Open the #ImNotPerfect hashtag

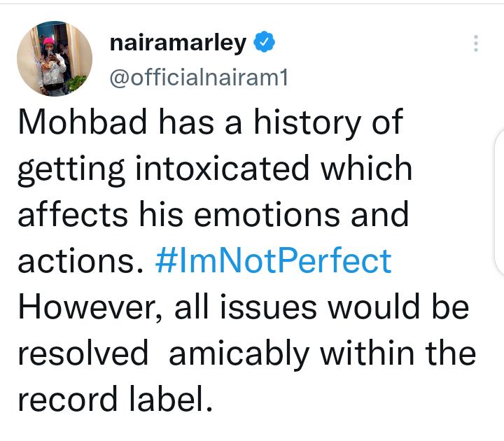tap(273, 260)
